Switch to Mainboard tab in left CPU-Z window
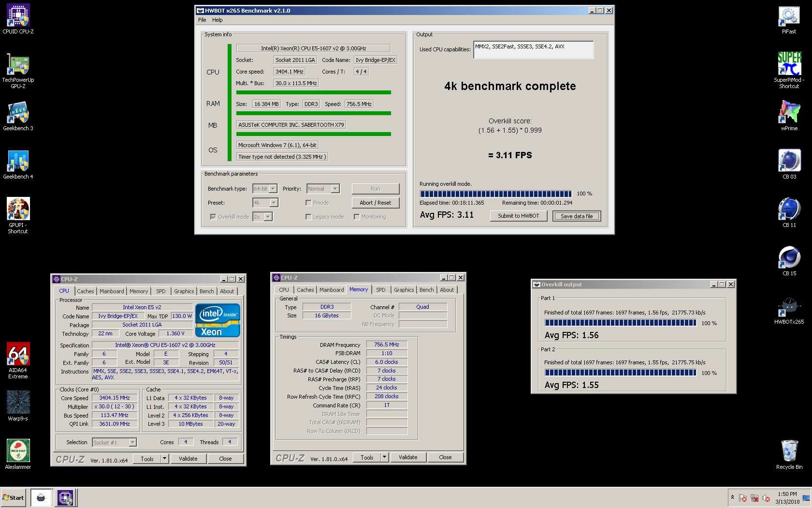This screenshot has height=508, width=812. coord(112,291)
